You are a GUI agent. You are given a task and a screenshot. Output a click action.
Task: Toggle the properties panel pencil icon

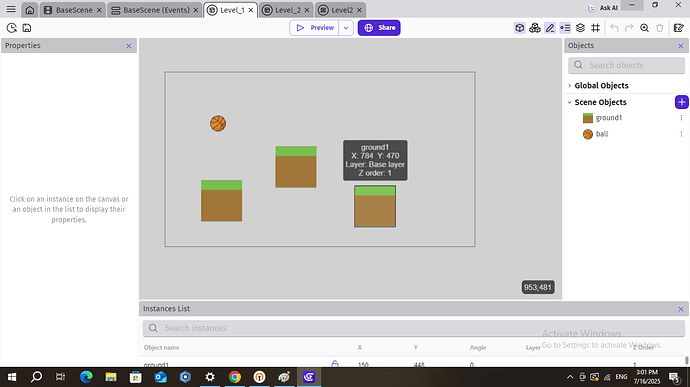550,28
